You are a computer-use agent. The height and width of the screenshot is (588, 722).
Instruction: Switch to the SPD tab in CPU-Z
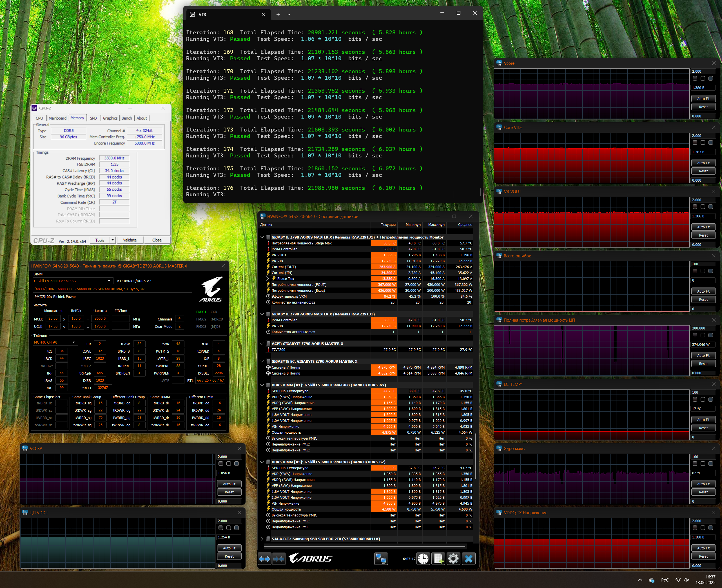pyautogui.click(x=93, y=118)
